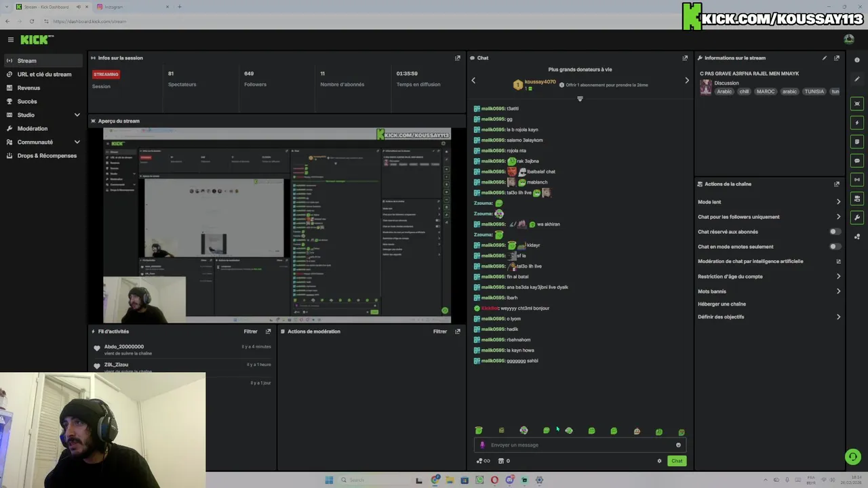Viewport: 868px width, 488px height.
Task: Collapse the top donors banner
Action: click(x=580, y=99)
